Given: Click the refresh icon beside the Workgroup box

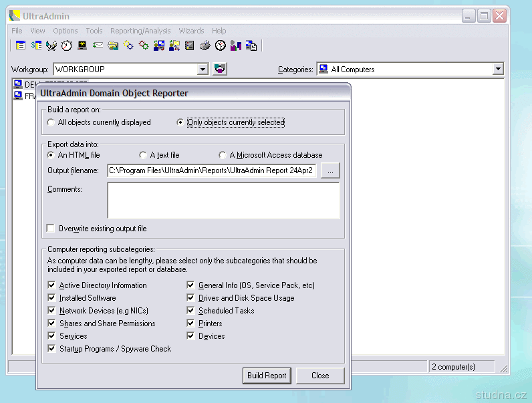Looking at the screenshot, I should pos(220,69).
